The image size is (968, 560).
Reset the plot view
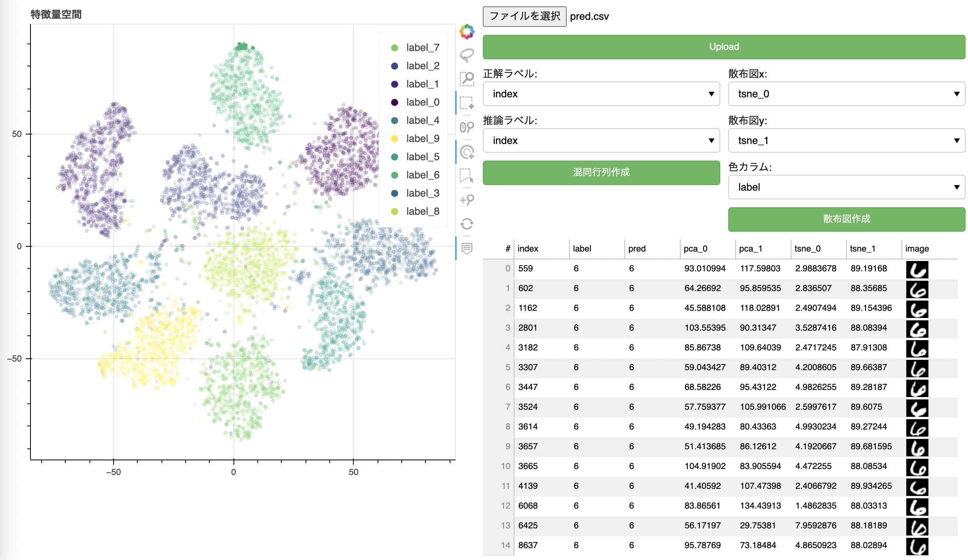pos(467,224)
